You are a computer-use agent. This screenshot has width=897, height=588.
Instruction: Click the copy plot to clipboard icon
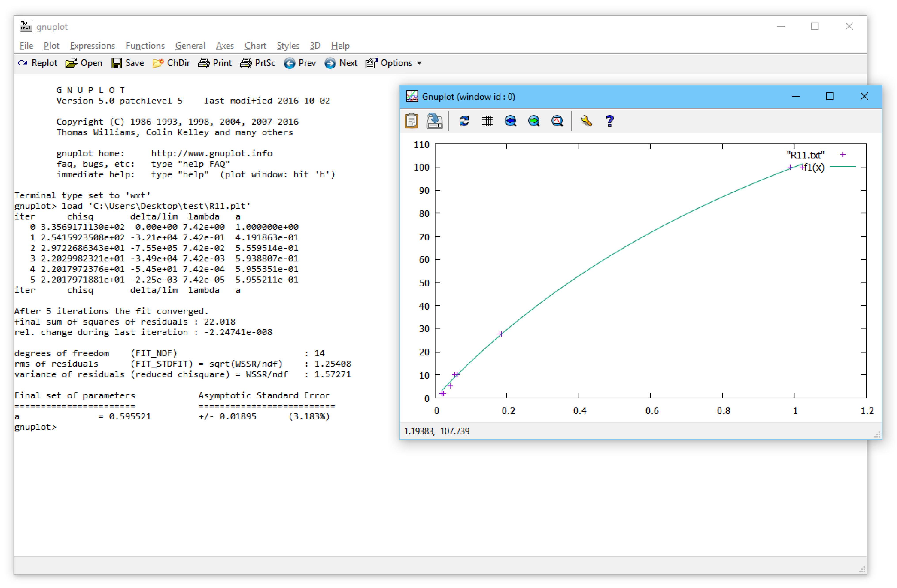coord(411,121)
